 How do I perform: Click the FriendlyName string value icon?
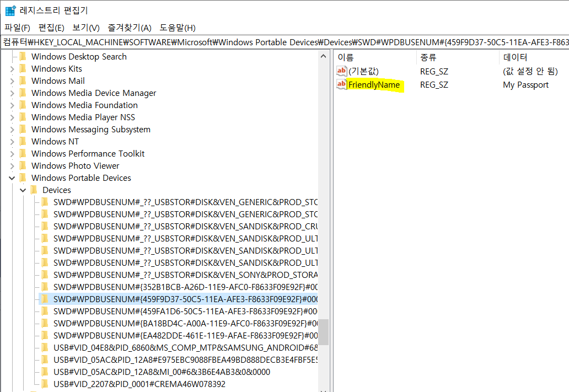341,84
